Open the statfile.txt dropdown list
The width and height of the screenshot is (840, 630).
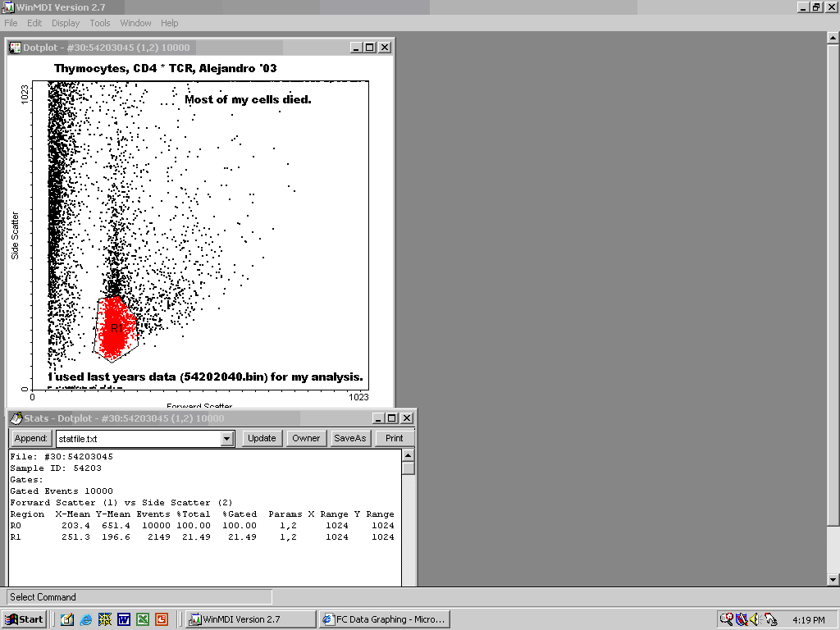pyautogui.click(x=227, y=439)
